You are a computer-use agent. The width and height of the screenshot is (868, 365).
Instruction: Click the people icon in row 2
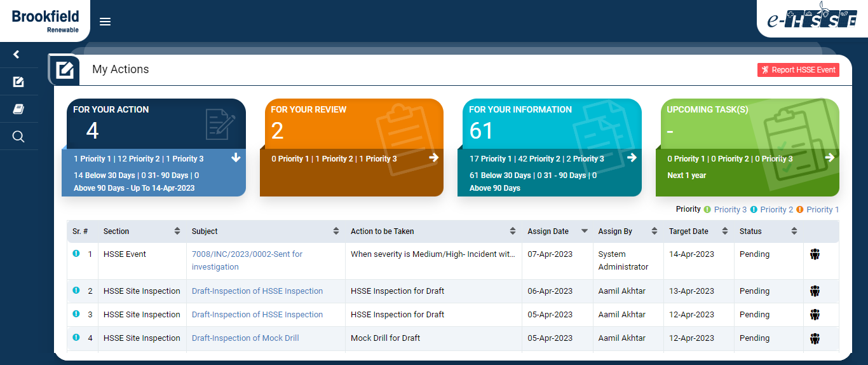pos(815,291)
